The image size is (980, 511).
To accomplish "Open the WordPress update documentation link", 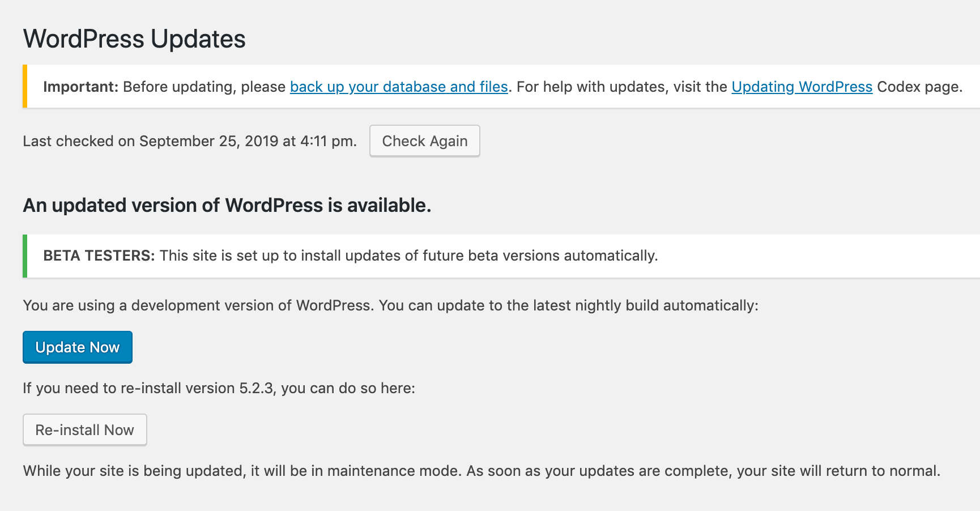I will 802,87.
